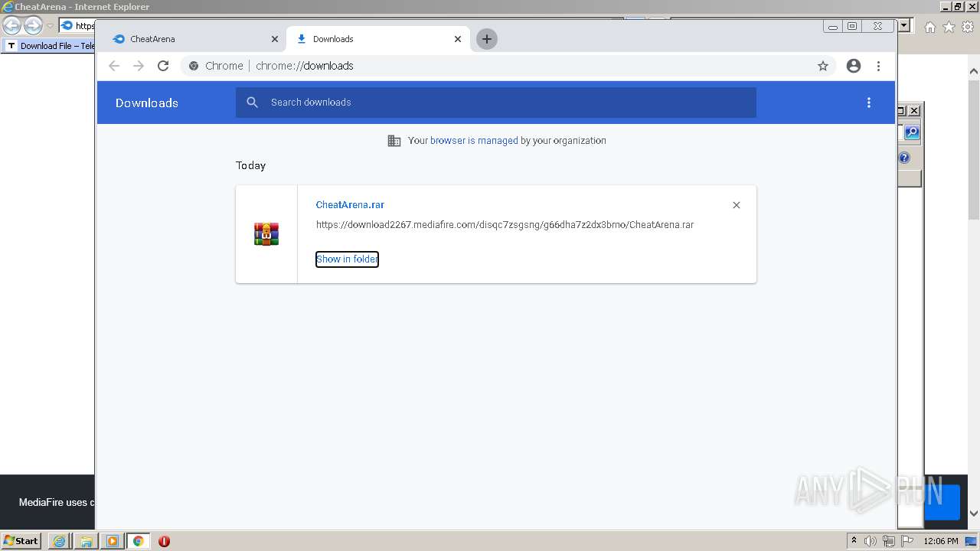
Task: Click the 12:06 PM taskbar clock
Action: (x=941, y=541)
